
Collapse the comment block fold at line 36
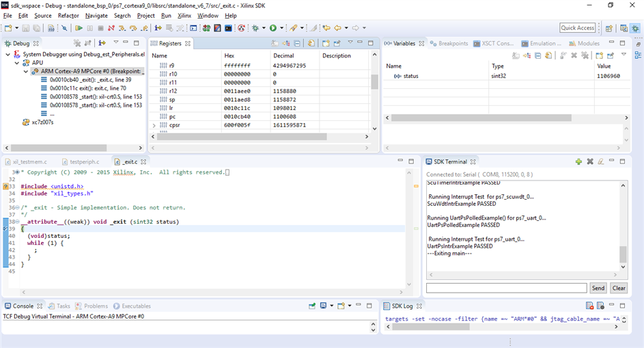tap(16, 207)
